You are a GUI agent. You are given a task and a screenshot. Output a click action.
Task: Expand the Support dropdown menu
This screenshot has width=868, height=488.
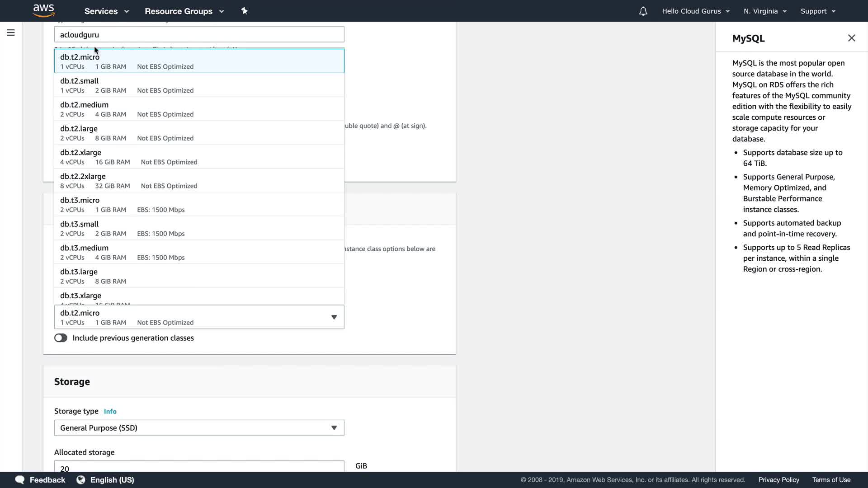[x=817, y=11]
